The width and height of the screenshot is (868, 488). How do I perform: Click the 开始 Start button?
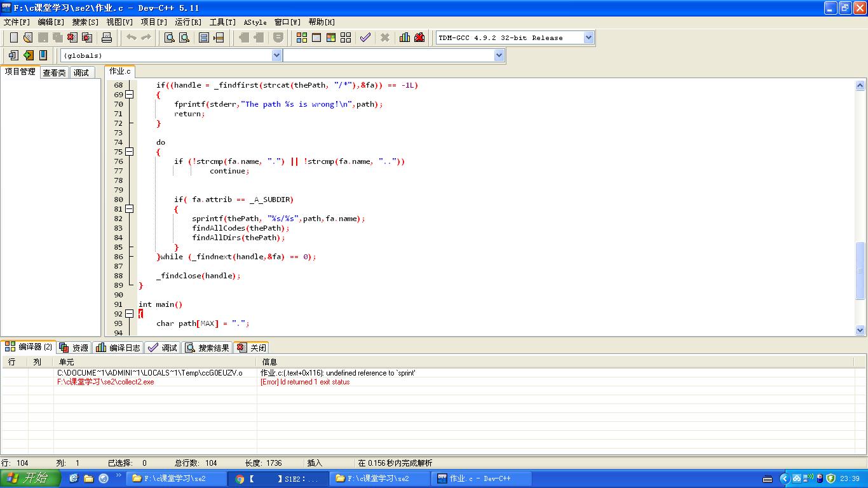pyautogui.click(x=31, y=478)
